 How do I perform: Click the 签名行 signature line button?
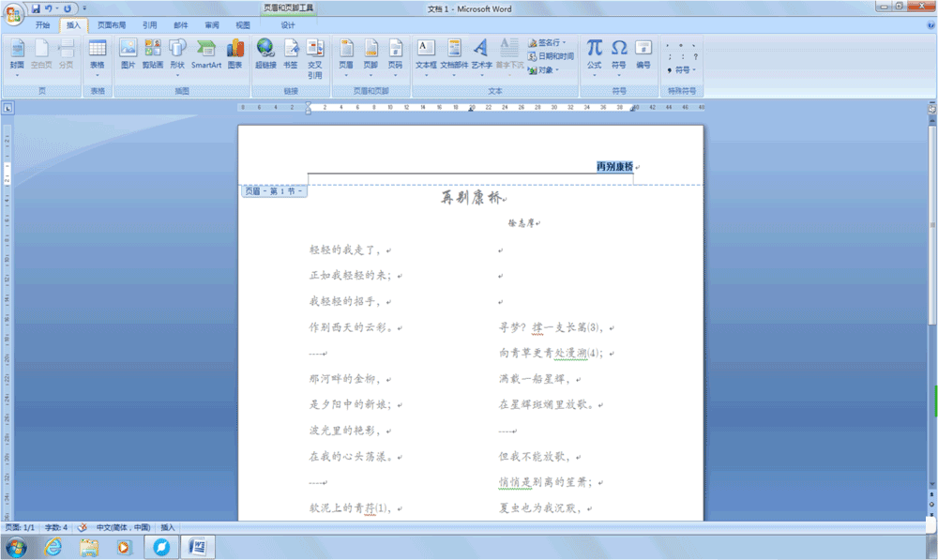[x=547, y=42]
